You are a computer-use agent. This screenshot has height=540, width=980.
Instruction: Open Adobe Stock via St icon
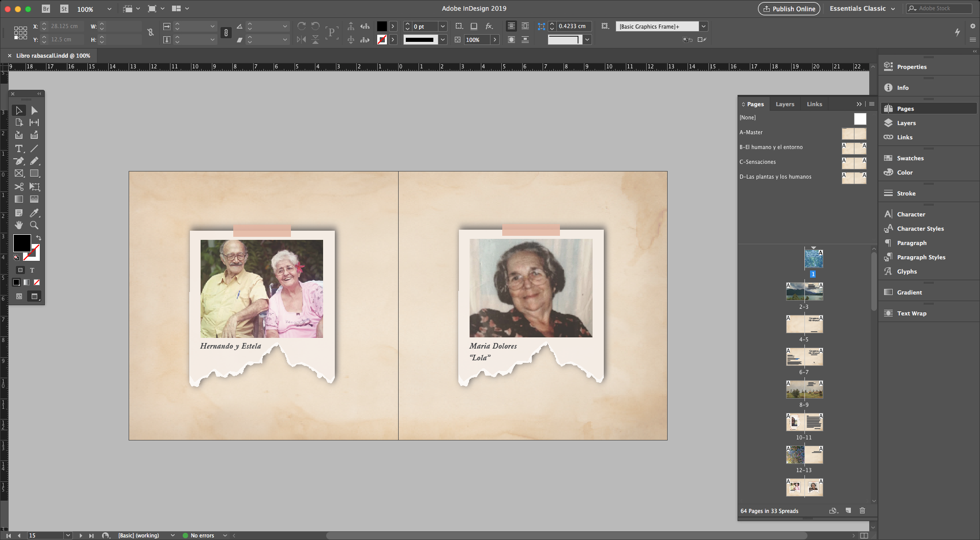pyautogui.click(x=64, y=9)
